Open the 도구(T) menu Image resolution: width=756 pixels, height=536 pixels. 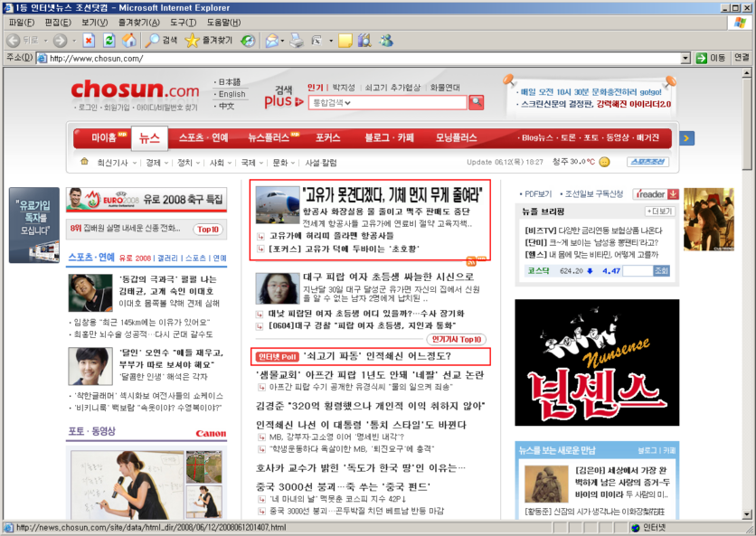coord(184,23)
